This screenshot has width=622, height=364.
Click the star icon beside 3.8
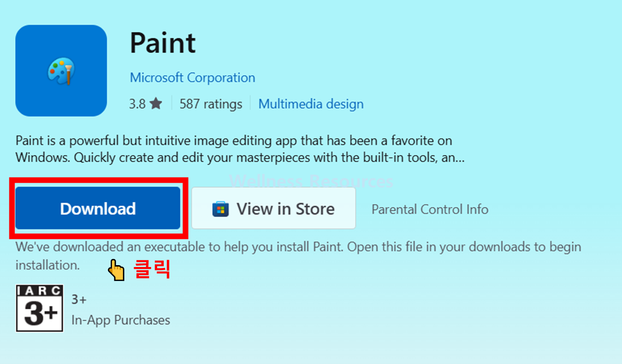[x=156, y=104]
